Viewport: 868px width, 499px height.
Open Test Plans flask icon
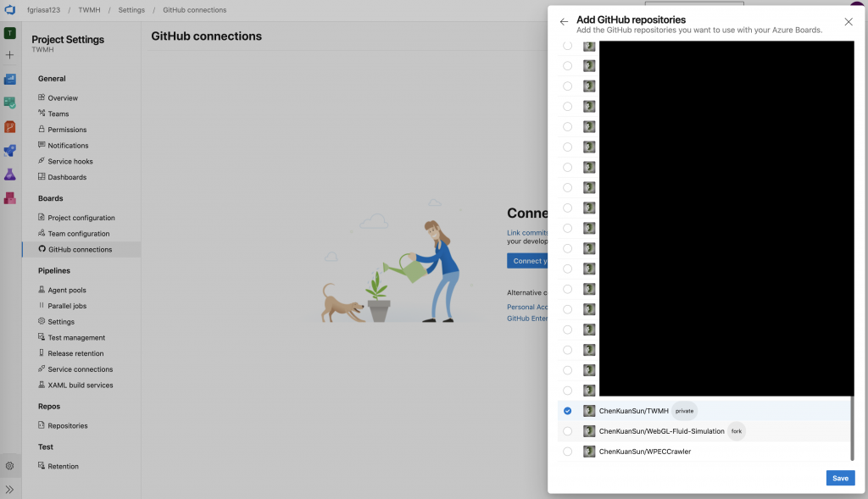[x=10, y=175]
